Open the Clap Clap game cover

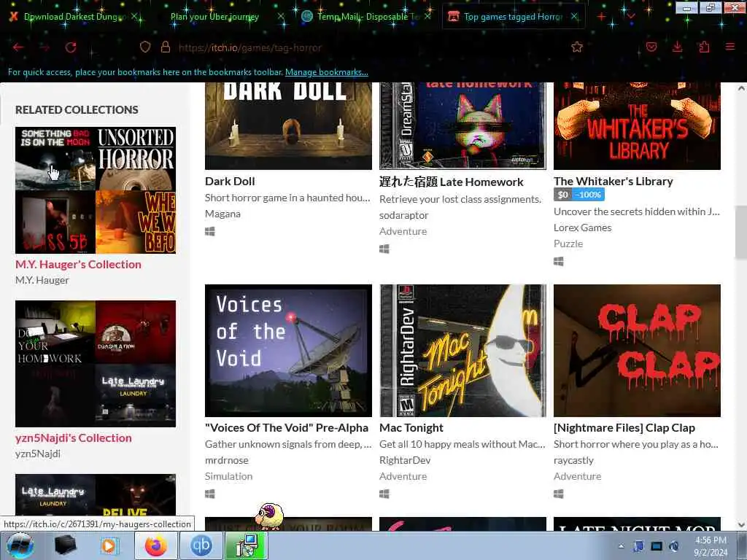coord(637,351)
